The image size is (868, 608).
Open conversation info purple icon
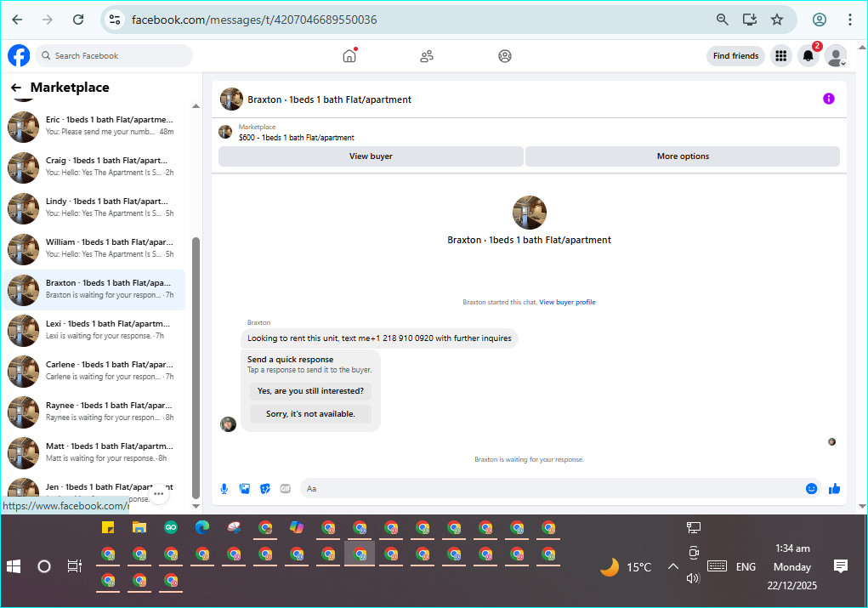tap(829, 99)
